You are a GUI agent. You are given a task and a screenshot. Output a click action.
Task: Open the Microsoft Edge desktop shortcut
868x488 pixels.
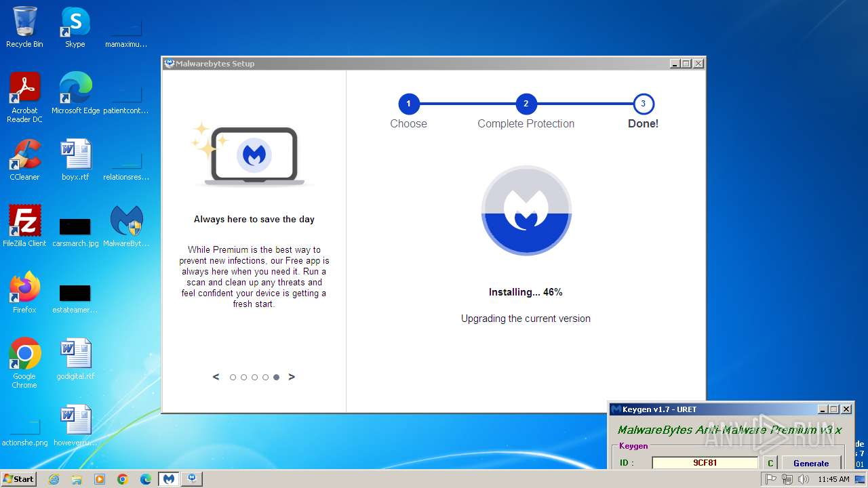click(x=75, y=94)
